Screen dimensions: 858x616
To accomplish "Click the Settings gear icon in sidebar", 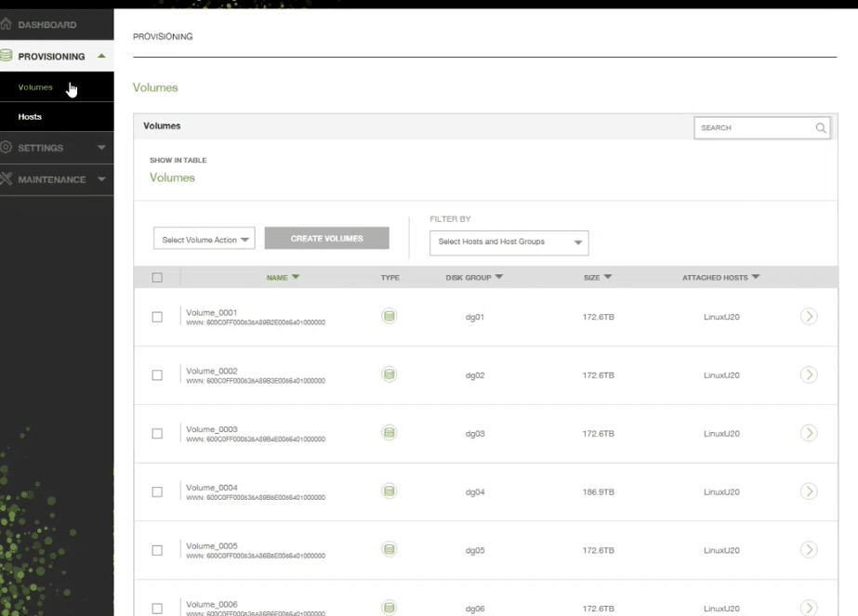I will point(6,147).
